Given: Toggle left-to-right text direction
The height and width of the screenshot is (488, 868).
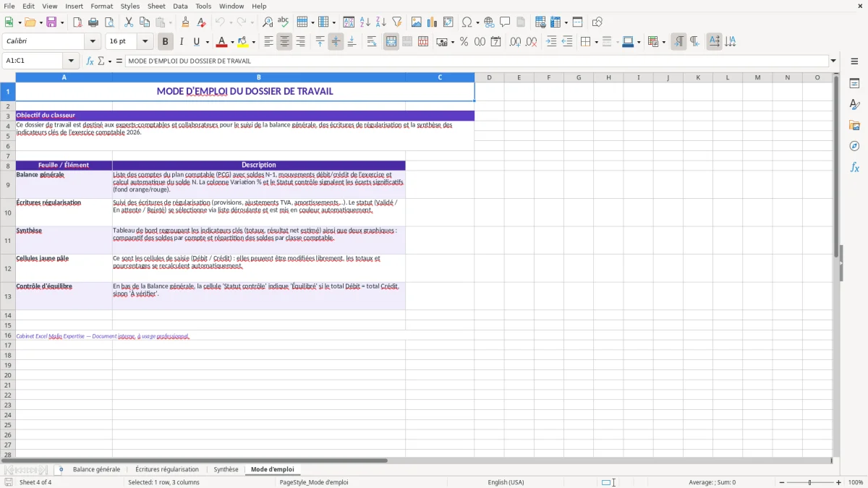Looking at the screenshot, I should tap(678, 42).
